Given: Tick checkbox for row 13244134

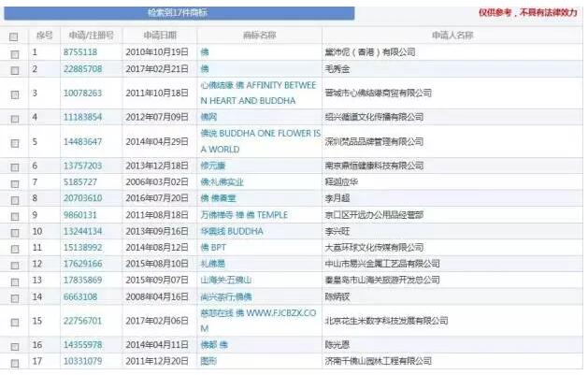Looking at the screenshot, I should point(15,233).
